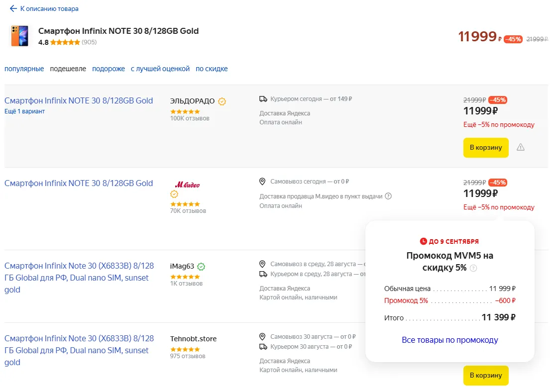The width and height of the screenshot is (554, 392).
Task: Click the delivery truck icon in Эльдорадо row
Action: (x=263, y=99)
